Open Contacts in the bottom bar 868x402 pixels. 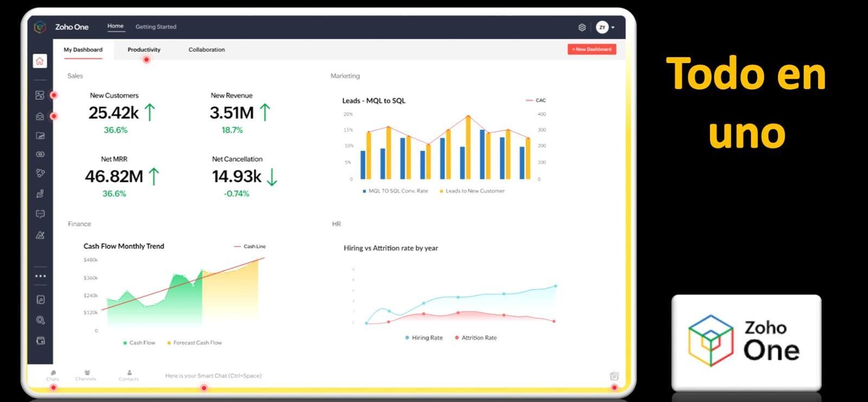pos(129,375)
